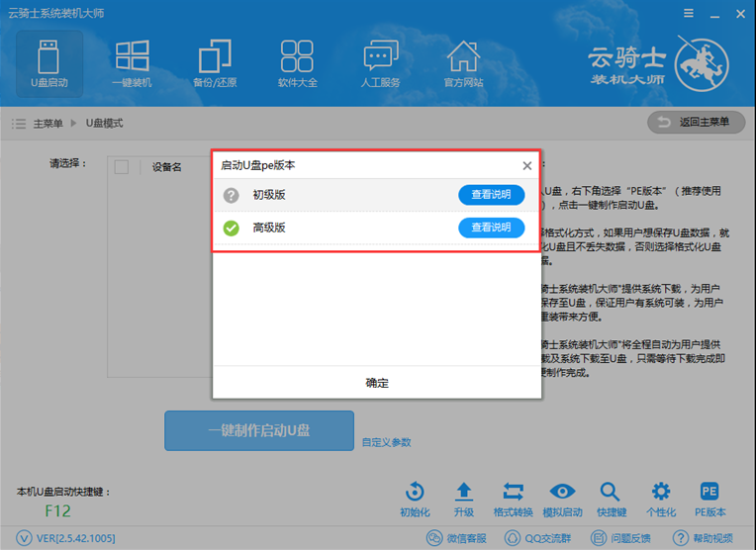This screenshot has height=550, width=756.
Task: Click the F12 shortcut key text
Action: [57, 511]
